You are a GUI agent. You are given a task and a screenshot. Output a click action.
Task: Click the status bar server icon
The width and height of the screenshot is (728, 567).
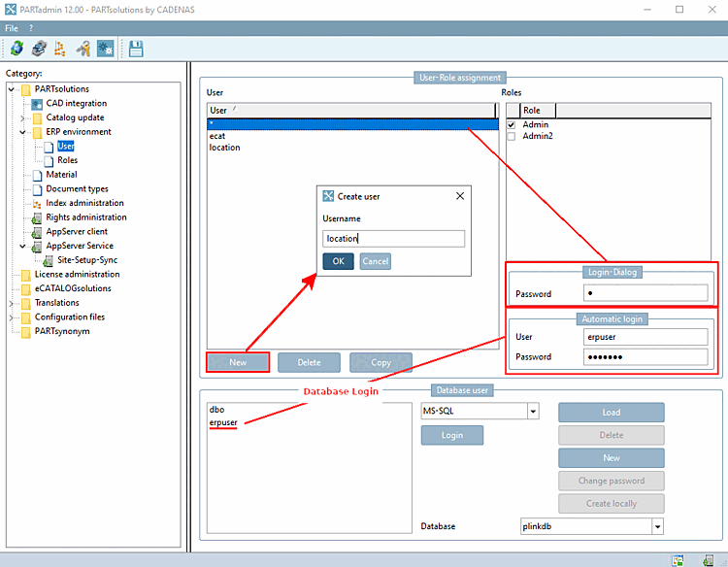[x=709, y=560]
